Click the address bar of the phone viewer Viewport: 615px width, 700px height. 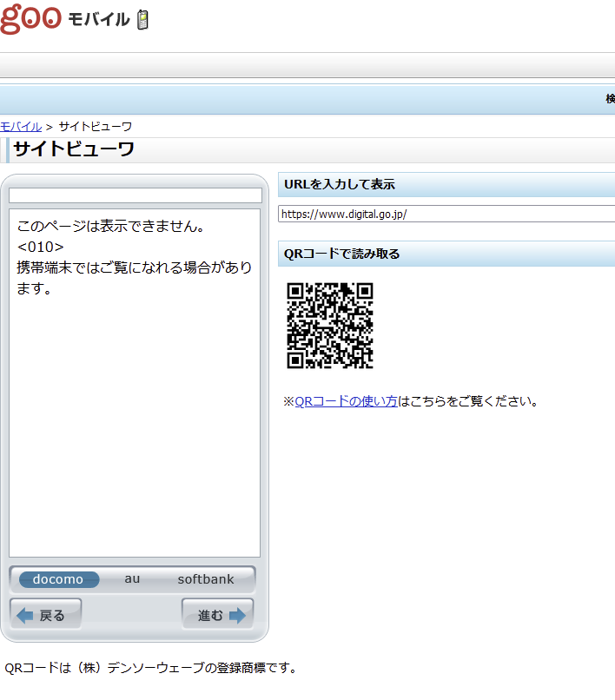pos(136,195)
